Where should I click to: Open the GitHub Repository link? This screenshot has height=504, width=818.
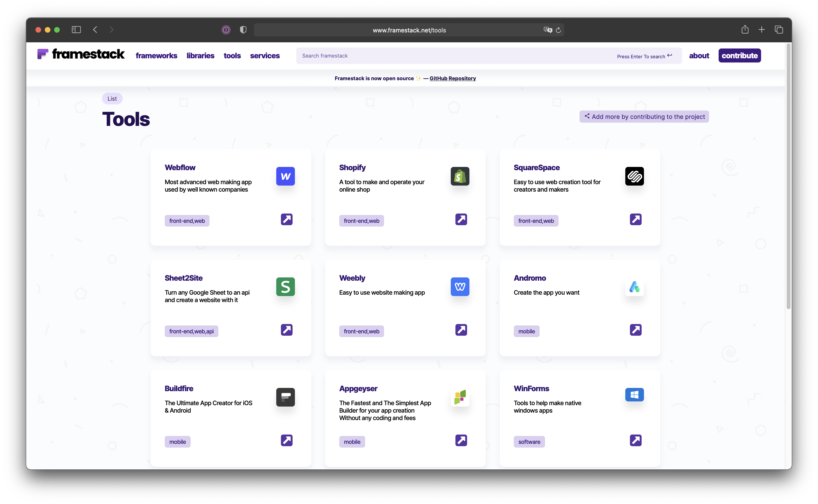pos(452,78)
